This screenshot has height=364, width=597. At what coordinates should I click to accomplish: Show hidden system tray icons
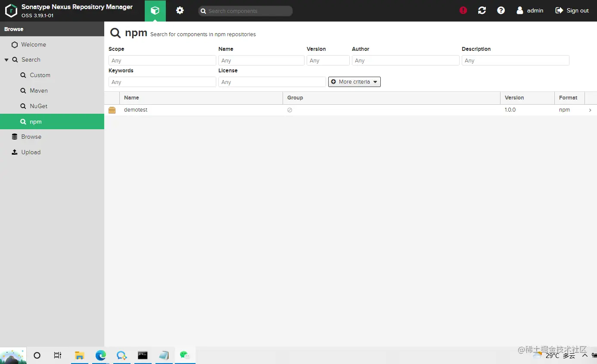585,356
